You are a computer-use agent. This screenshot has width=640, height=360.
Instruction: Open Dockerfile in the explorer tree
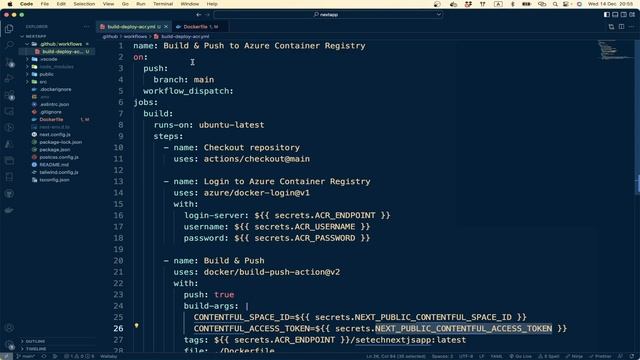[57, 120]
